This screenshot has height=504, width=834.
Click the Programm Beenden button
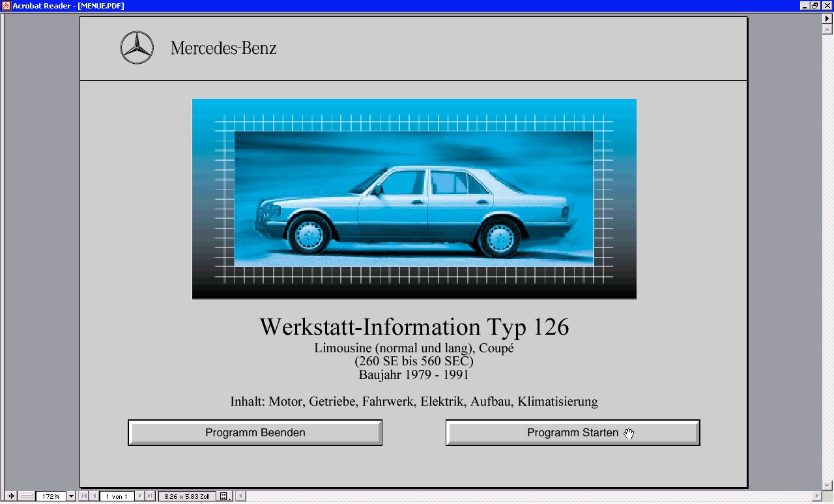[x=255, y=432]
